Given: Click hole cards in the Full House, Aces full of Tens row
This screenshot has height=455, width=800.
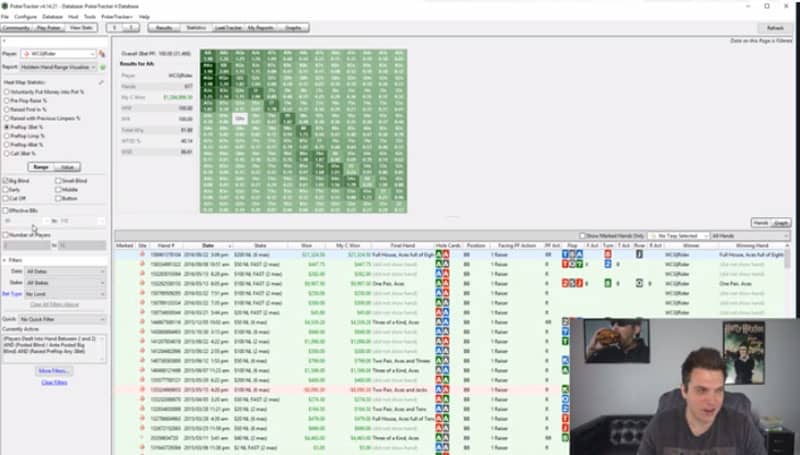Looking at the screenshot, I should 442,419.
